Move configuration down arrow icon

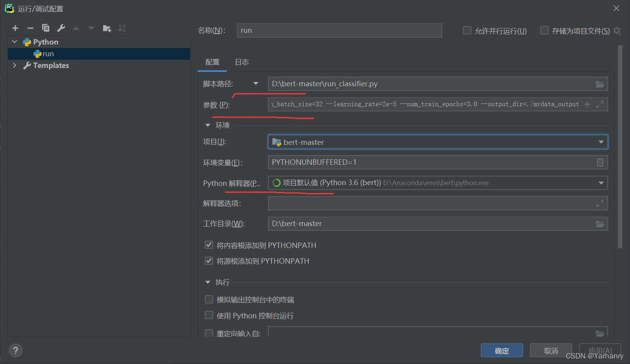91,28
